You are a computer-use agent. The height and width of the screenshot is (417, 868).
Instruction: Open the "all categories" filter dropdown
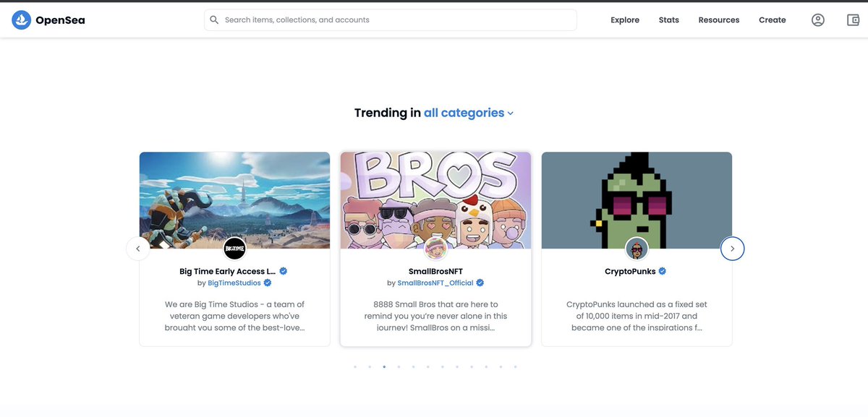(469, 113)
